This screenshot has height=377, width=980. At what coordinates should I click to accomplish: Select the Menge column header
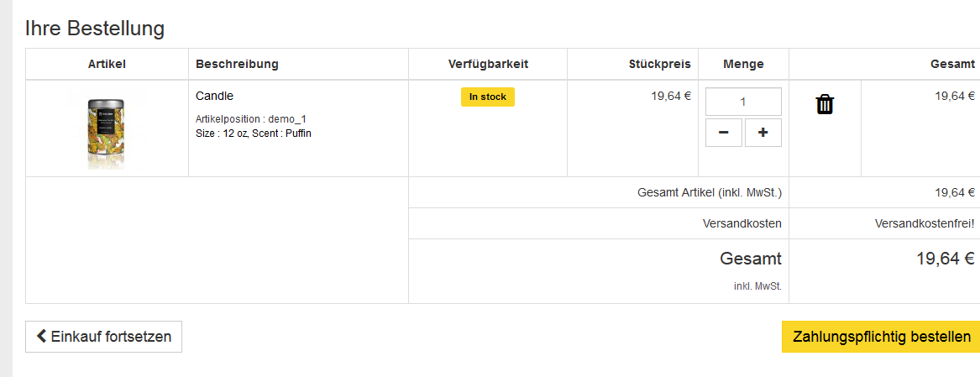pyautogui.click(x=743, y=64)
